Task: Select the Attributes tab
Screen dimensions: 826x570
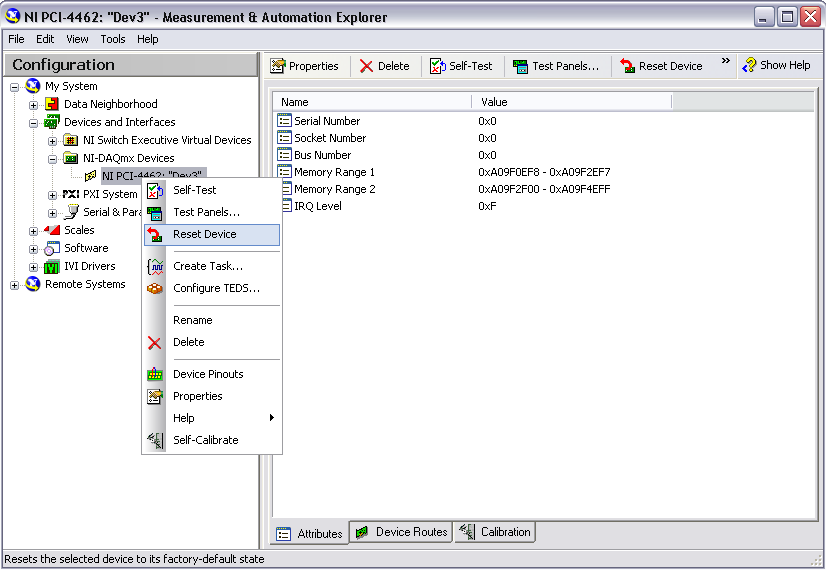Action: 310,534
